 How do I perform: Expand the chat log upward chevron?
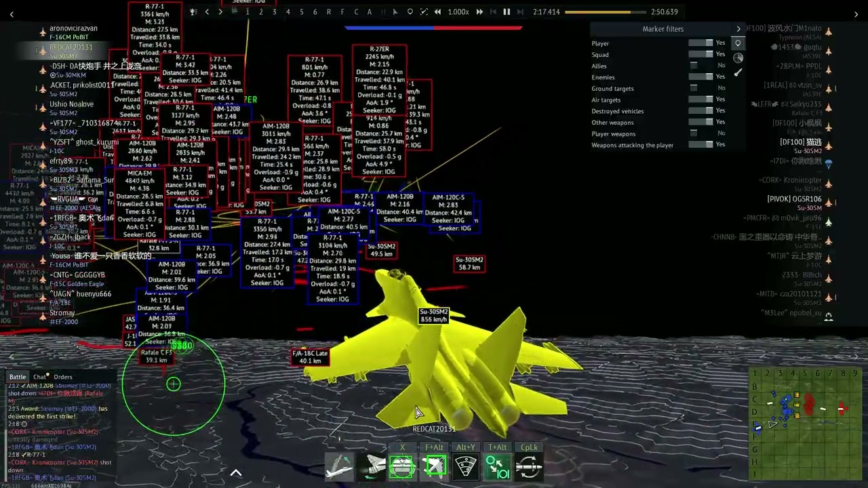pos(236,472)
